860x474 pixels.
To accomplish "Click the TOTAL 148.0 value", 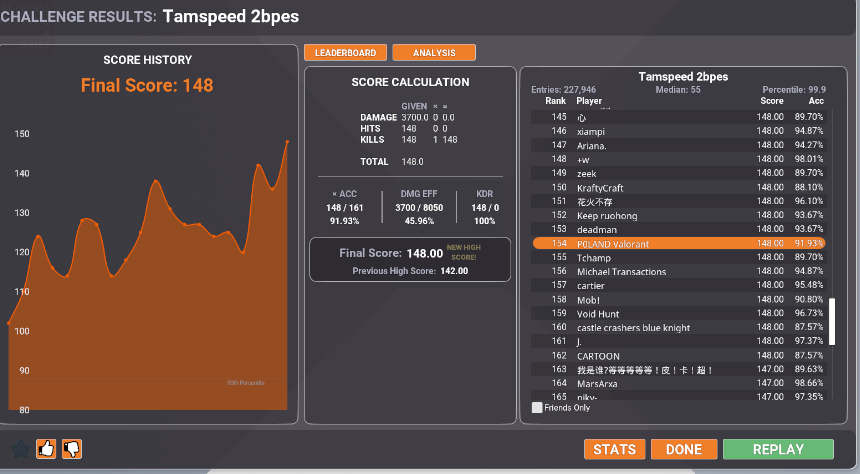I will click(x=412, y=162).
